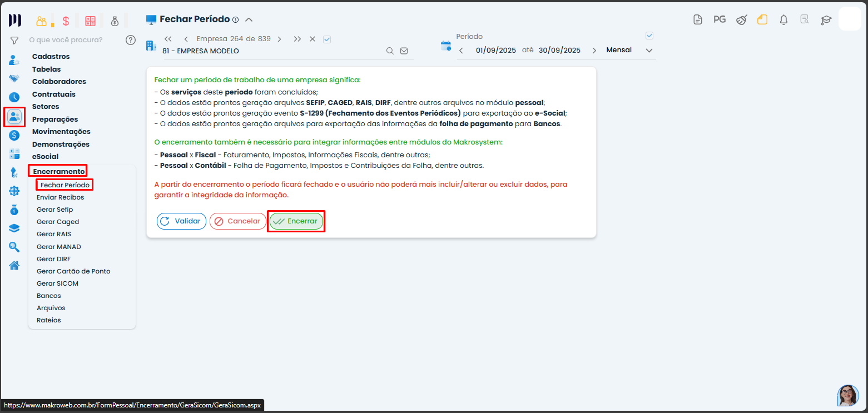Image resolution: width=868 pixels, height=413 pixels.
Task: Open Gerar SICOM submenu item
Action: (x=57, y=283)
